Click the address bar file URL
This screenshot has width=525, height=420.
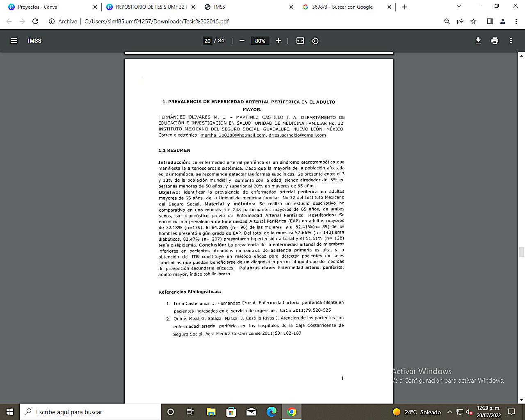[157, 21]
